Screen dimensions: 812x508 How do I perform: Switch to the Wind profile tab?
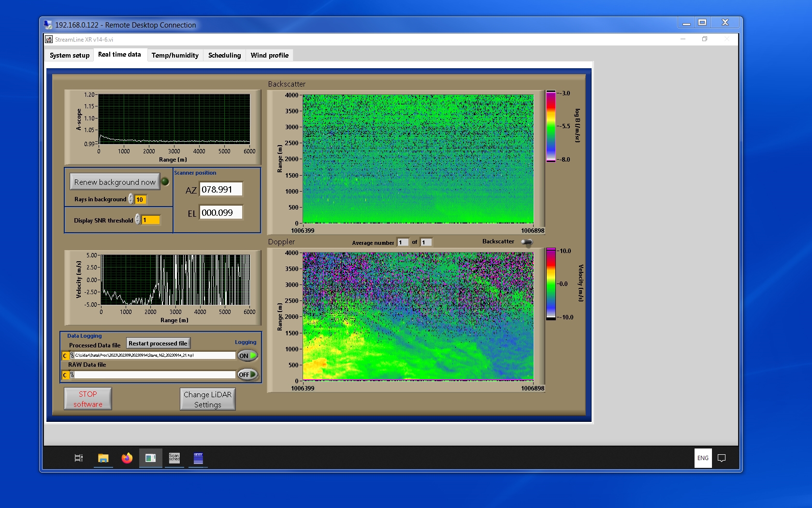(269, 55)
